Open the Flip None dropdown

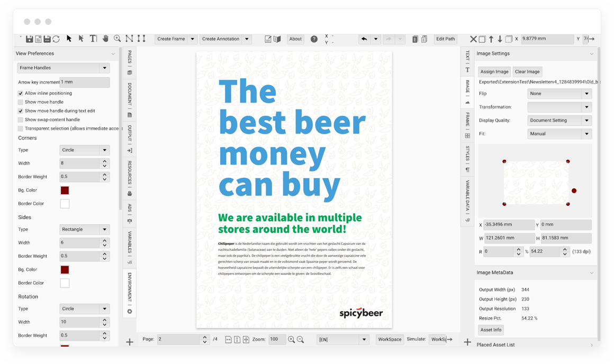tap(559, 94)
